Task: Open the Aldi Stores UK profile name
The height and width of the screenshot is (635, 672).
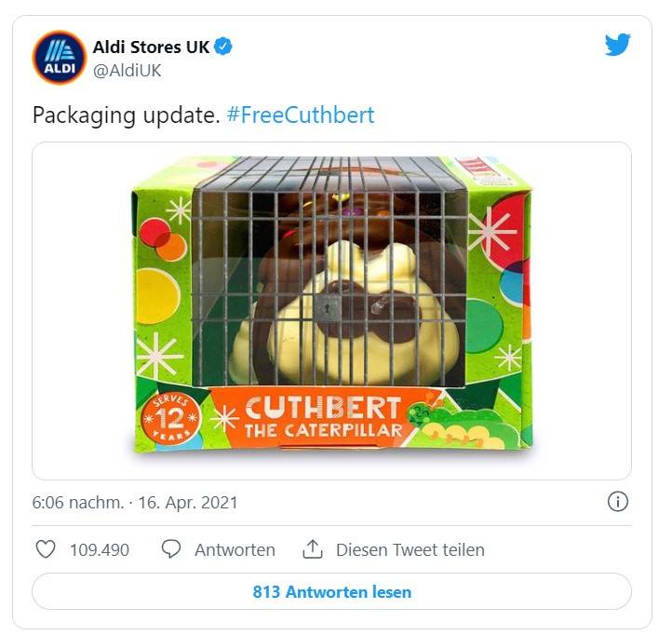Action: click(152, 47)
